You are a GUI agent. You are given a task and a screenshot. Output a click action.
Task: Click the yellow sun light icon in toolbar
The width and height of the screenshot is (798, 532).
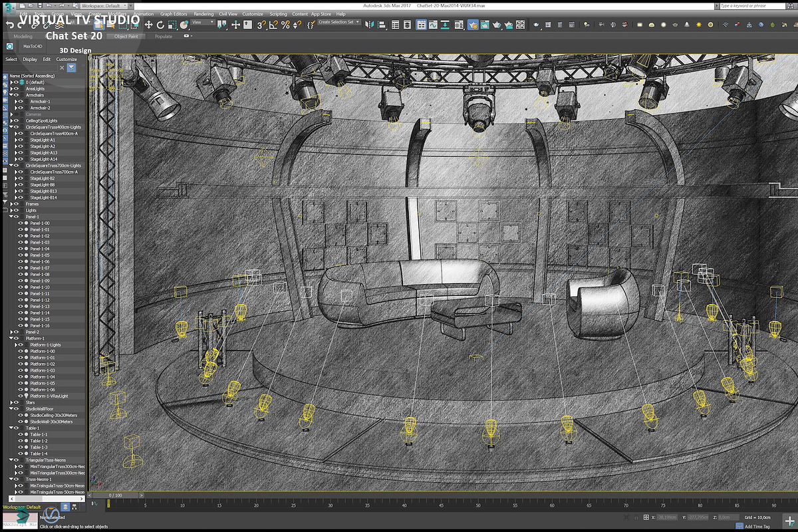[699, 25]
